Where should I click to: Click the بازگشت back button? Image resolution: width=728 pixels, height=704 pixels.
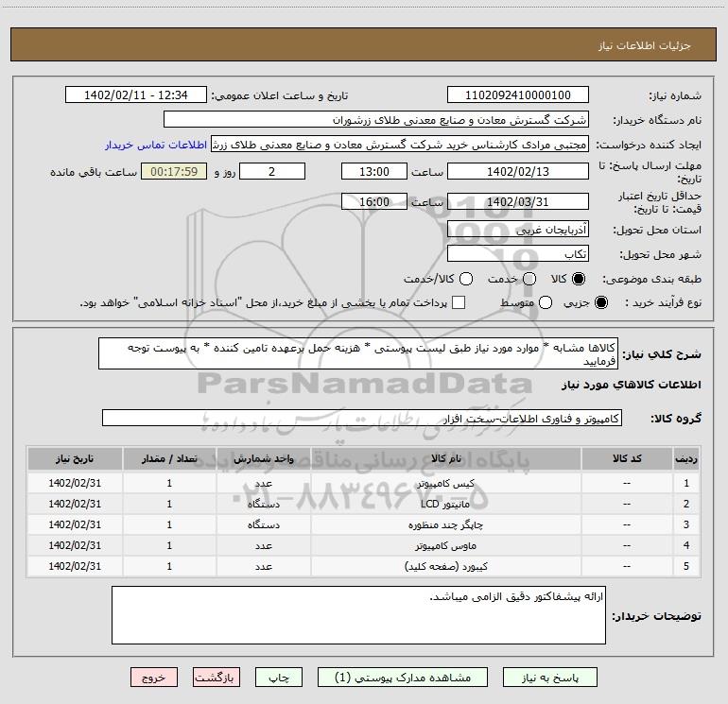tap(217, 678)
